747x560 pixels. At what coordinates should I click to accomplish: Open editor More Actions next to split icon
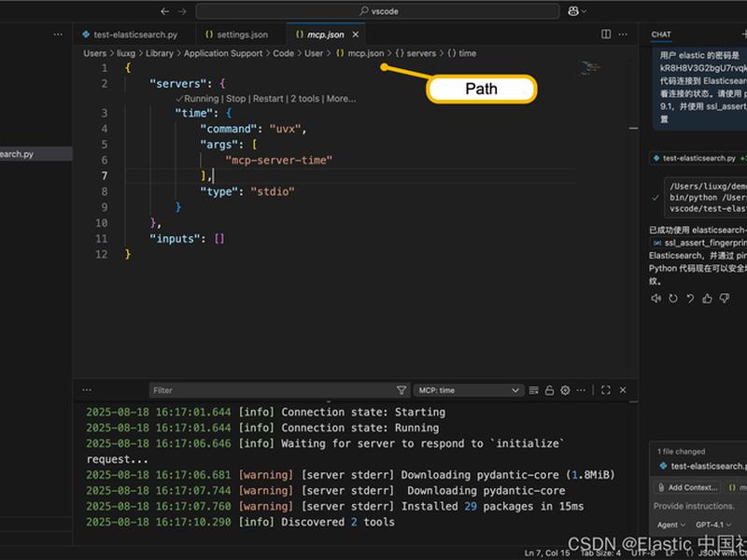tap(623, 35)
